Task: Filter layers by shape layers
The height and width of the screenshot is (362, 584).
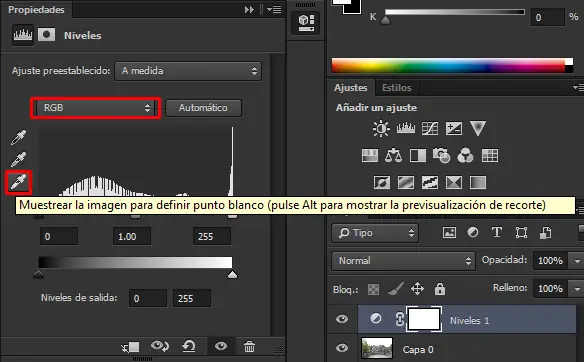Action: pyautogui.click(x=521, y=233)
